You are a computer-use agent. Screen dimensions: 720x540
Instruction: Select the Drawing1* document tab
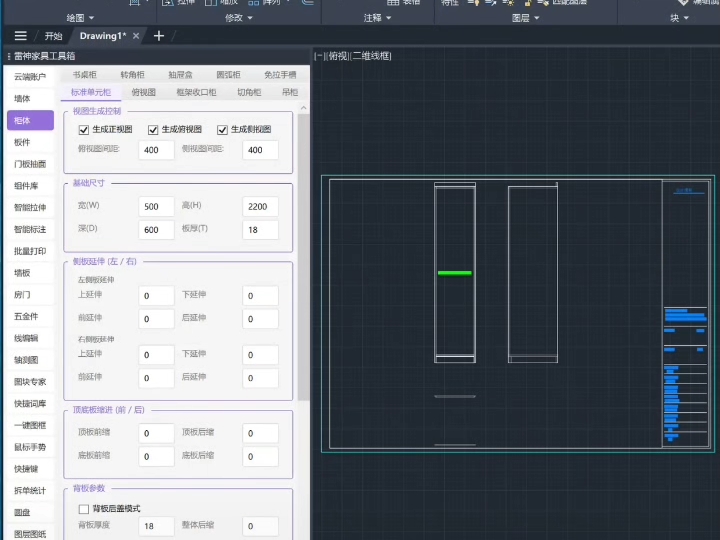coord(103,36)
